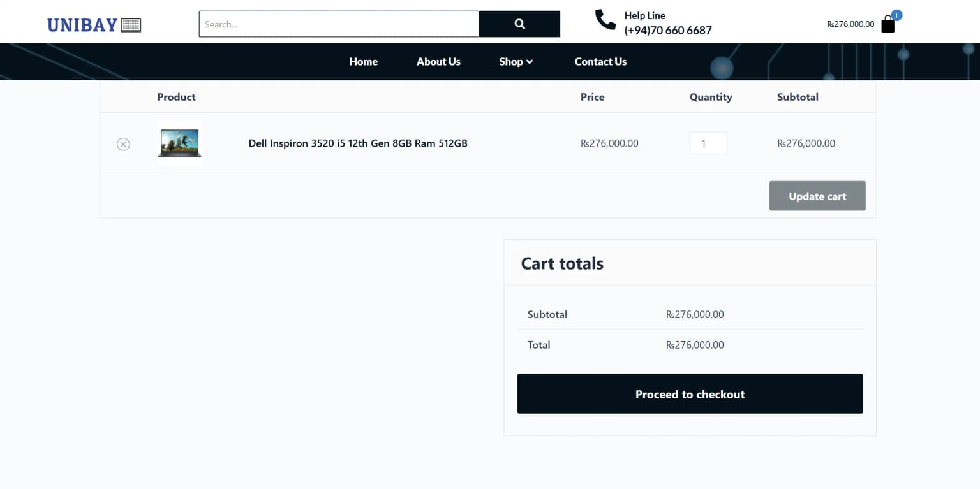Go to the Home menu item
Image resolution: width=980 pixels, height=489 pixels.
coord(364,62)
